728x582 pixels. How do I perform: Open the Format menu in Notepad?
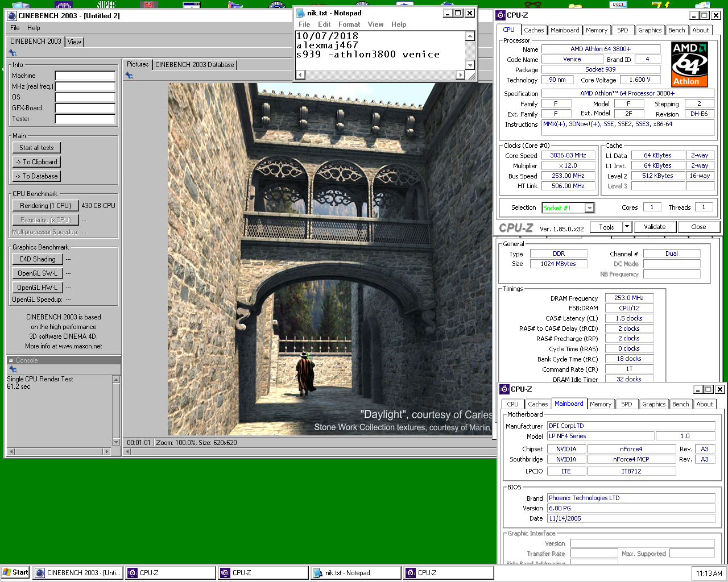pos(349,24)
